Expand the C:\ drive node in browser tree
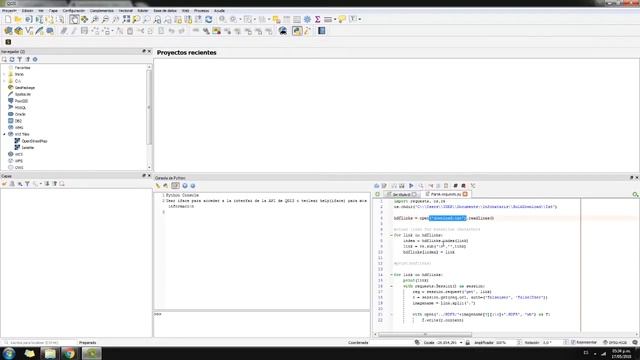This screenshot has width=640, height=360. [x=4, y=81]
